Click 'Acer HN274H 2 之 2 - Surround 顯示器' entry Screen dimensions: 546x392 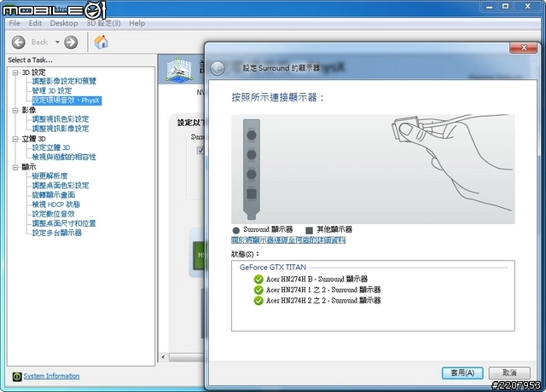pyautogui.click(x=323, y=301)
